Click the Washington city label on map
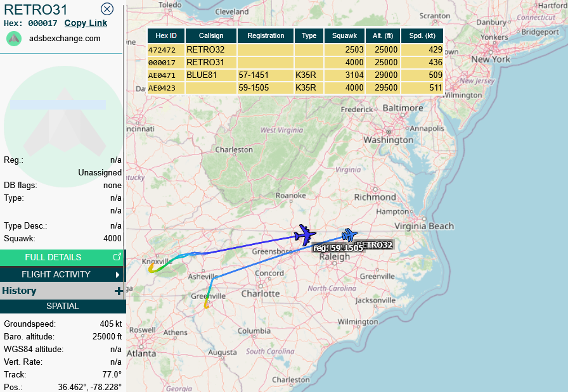 (x=389, y=140)
